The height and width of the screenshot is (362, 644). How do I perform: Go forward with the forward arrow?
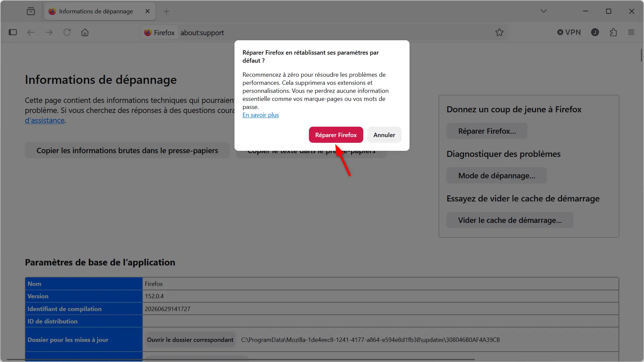coord(49,33)
